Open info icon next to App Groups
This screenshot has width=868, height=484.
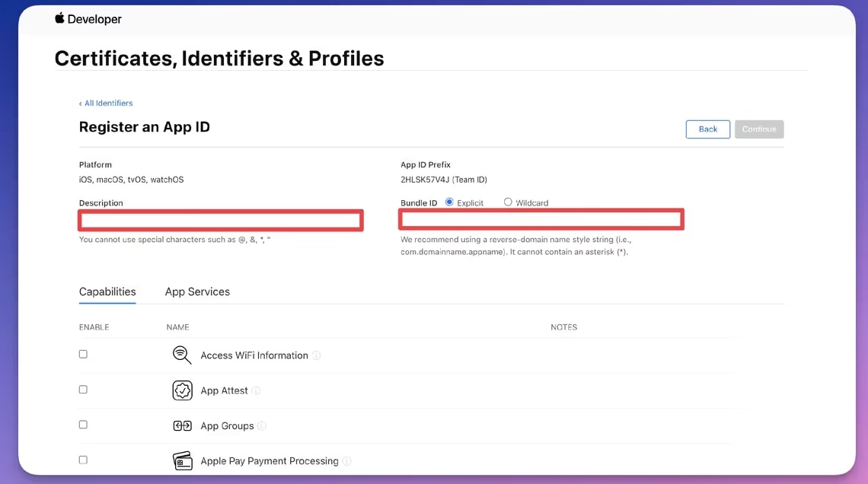tap(262, 426)
